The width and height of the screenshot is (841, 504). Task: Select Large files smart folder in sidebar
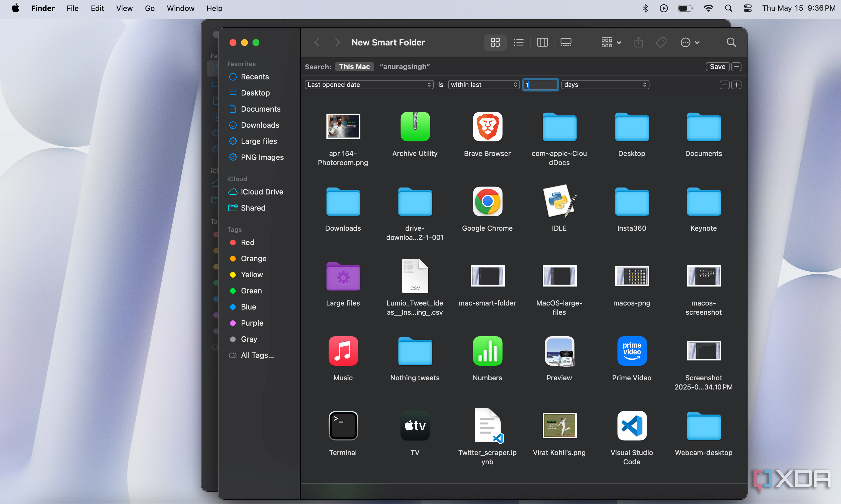(259, 141)
